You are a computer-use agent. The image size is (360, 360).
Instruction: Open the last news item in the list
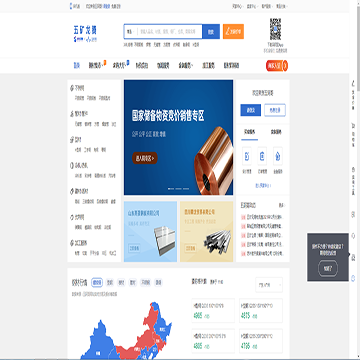pos(262,253)
